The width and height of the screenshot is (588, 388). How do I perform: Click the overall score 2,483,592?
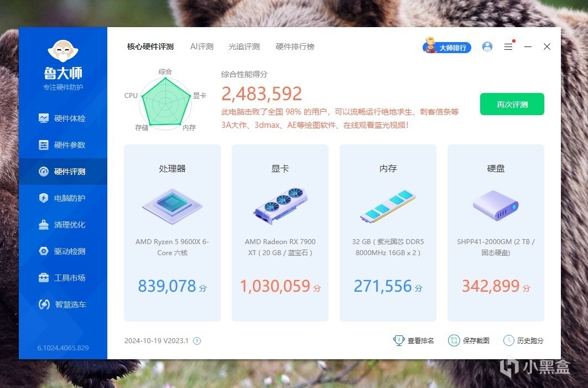[x=262, y=94]
